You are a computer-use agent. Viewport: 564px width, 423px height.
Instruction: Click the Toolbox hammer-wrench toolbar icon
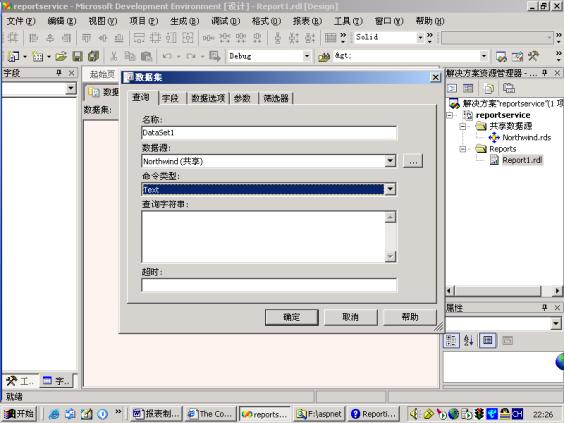click(x=533, y=56)
